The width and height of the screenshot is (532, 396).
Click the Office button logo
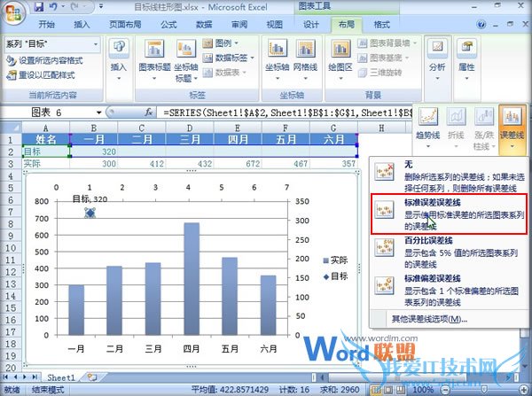(x=13, y=13)
